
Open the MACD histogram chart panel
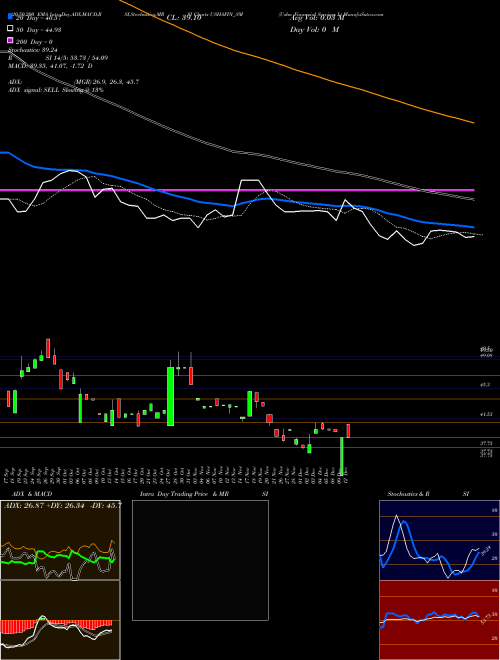point(60,620)
